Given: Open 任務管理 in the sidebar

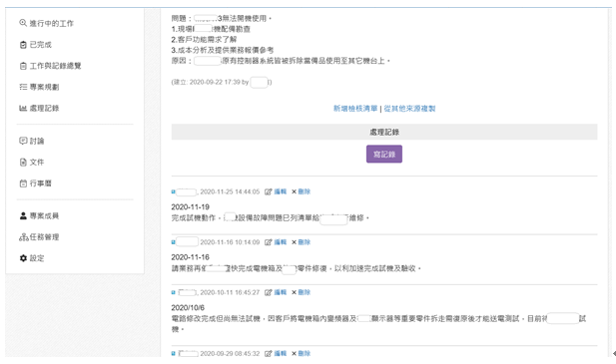Looking at the screenshot, I should pos(39,237).
